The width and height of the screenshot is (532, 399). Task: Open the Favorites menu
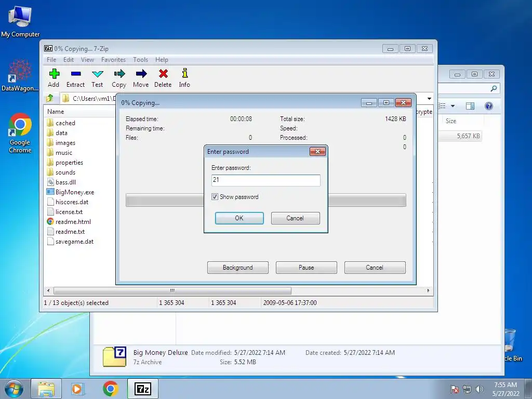tap(113, 60)
